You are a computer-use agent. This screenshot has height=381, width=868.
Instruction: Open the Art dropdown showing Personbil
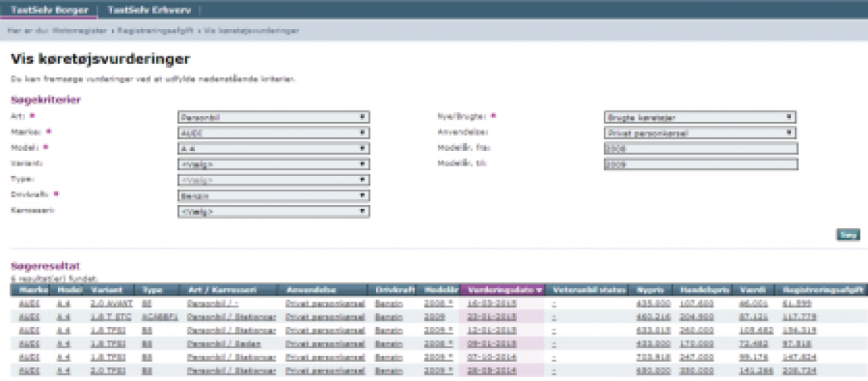click(x=273, y=117)
